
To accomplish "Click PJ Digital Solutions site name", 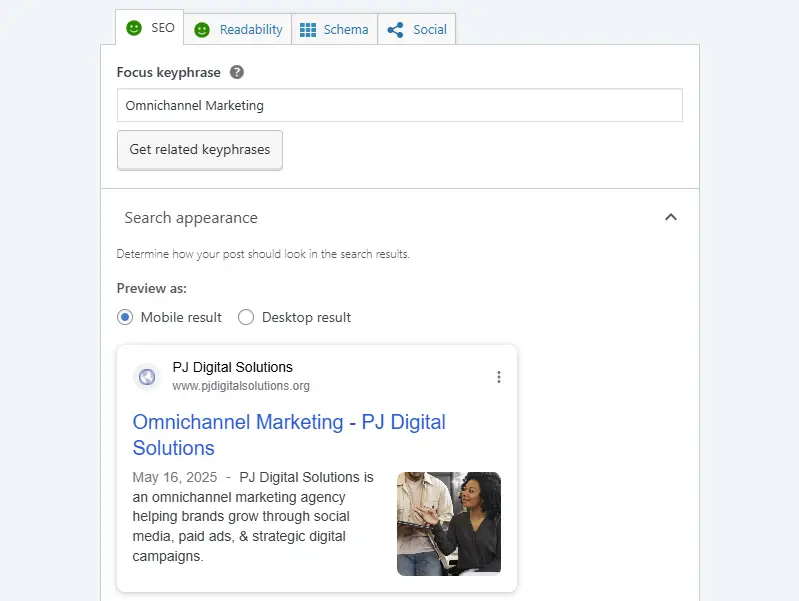I will [x=232, y=367].
